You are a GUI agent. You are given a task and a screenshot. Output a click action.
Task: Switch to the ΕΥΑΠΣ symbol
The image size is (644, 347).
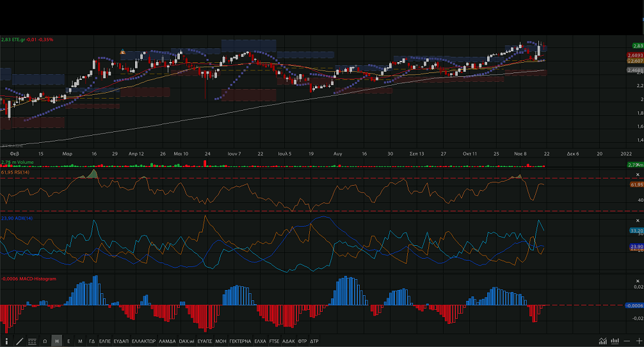(205, 341)
